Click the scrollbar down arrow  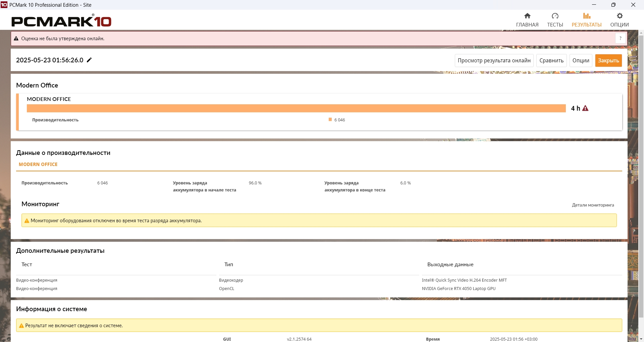point(641,339)
